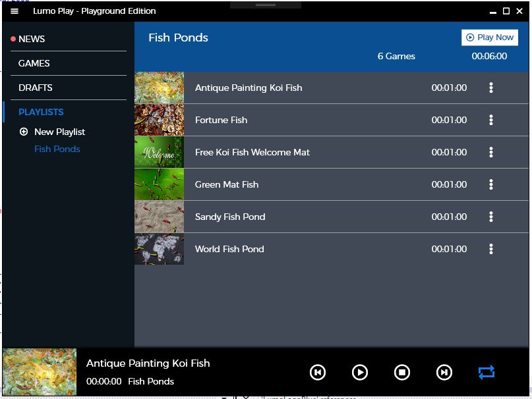Select the PLAYLISTS section

pos(41,112)
